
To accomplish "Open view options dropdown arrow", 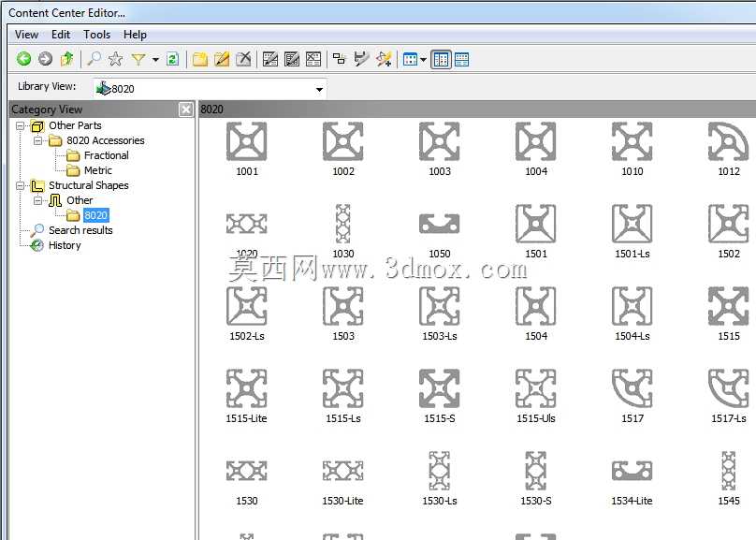I will pos(423,60).
